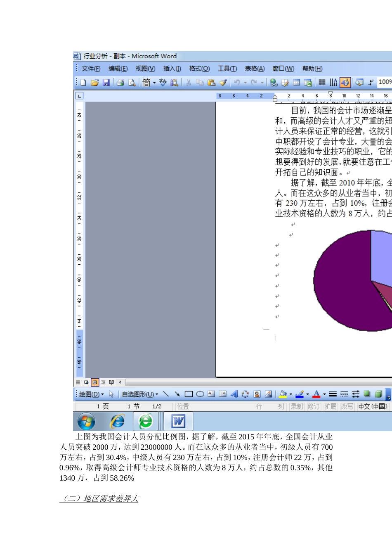Open the 视图(V) menu

coord(146,69)
